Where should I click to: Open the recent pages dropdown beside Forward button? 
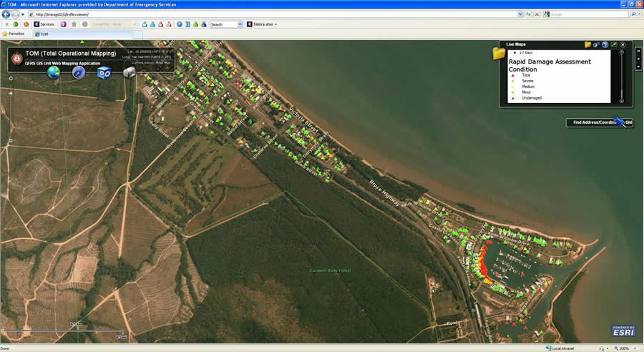click(x=23, y=14)
